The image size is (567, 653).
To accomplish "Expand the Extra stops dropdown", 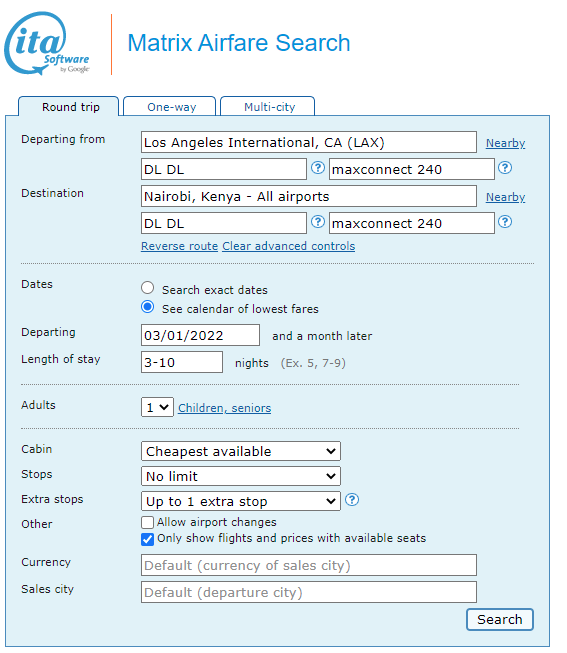I will 241,501.
